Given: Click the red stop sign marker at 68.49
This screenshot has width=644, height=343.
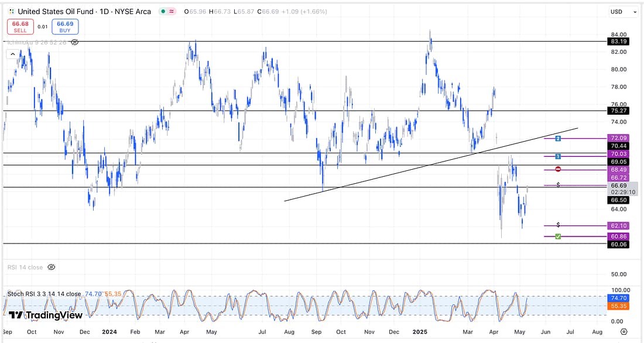Looking at the screenshot, I should (x=558, y=169).
